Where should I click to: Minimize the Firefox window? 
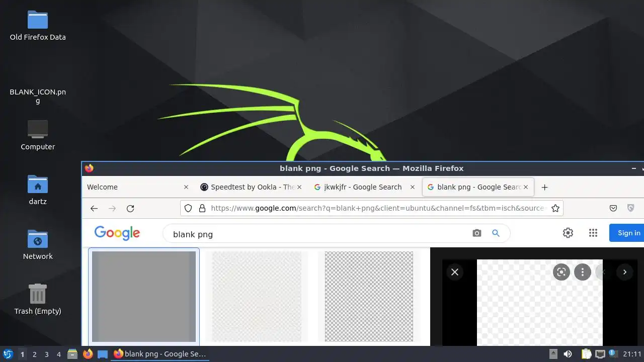[634, 168]
